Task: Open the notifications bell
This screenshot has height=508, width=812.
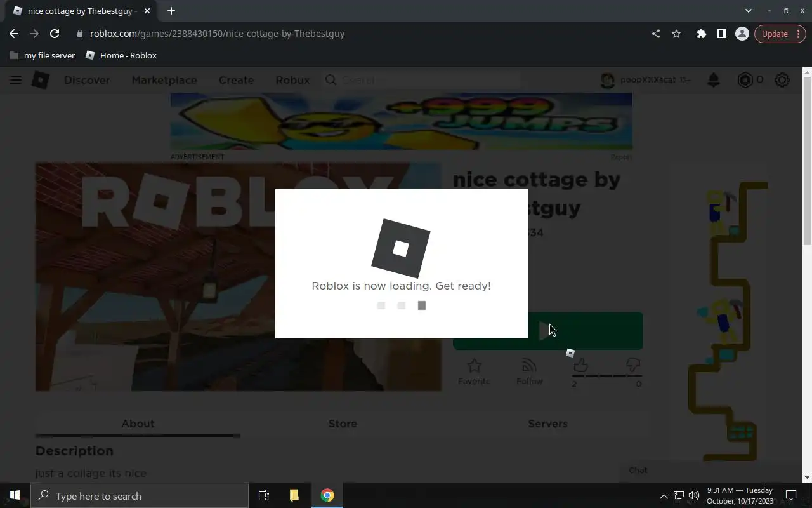Action: [714, 80]
